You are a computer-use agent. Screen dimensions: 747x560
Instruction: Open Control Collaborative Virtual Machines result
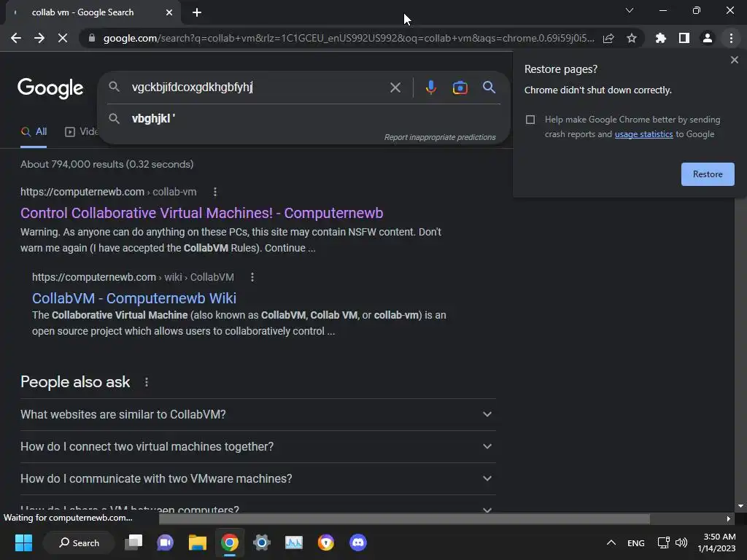tap(201, 213)
